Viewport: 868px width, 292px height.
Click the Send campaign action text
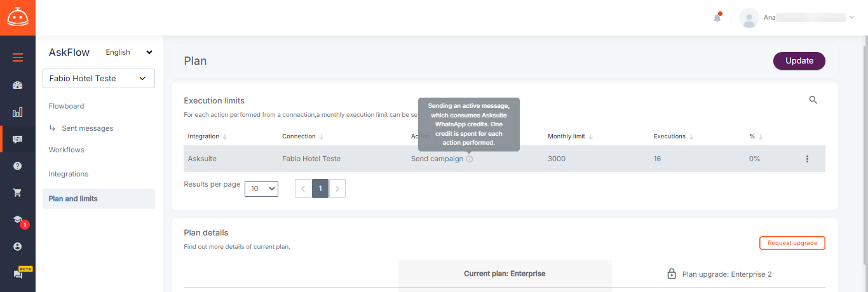(x=437, y=159)
